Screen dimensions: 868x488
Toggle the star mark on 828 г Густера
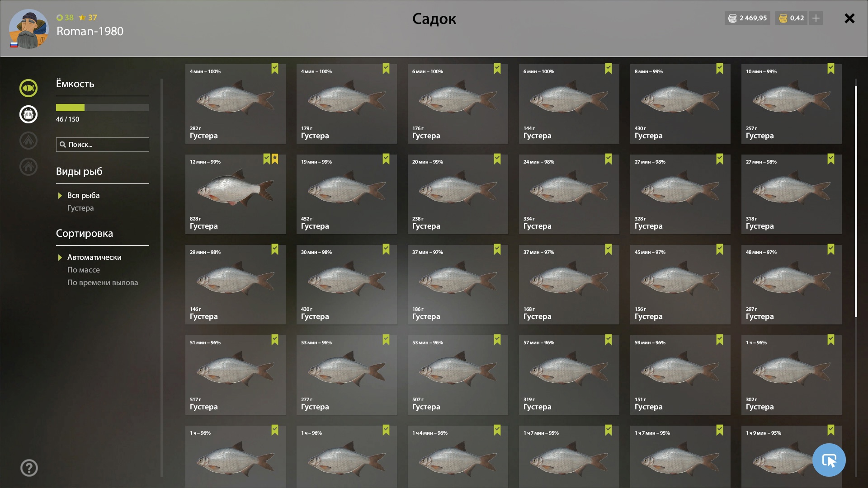pos(275,159)
